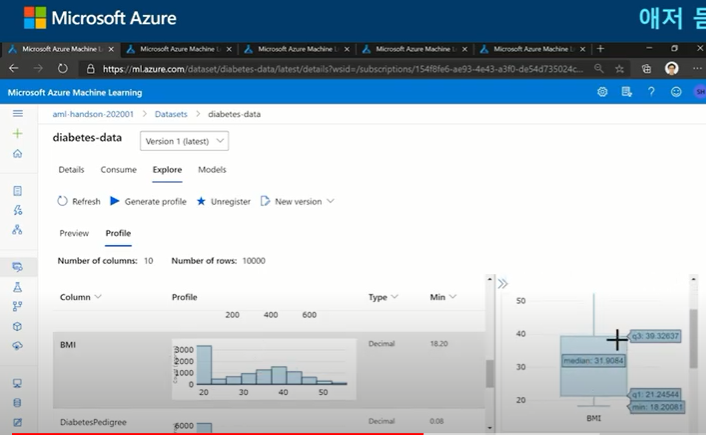Bookmark page with the star icon
The image size is (706, 435).
620,68
